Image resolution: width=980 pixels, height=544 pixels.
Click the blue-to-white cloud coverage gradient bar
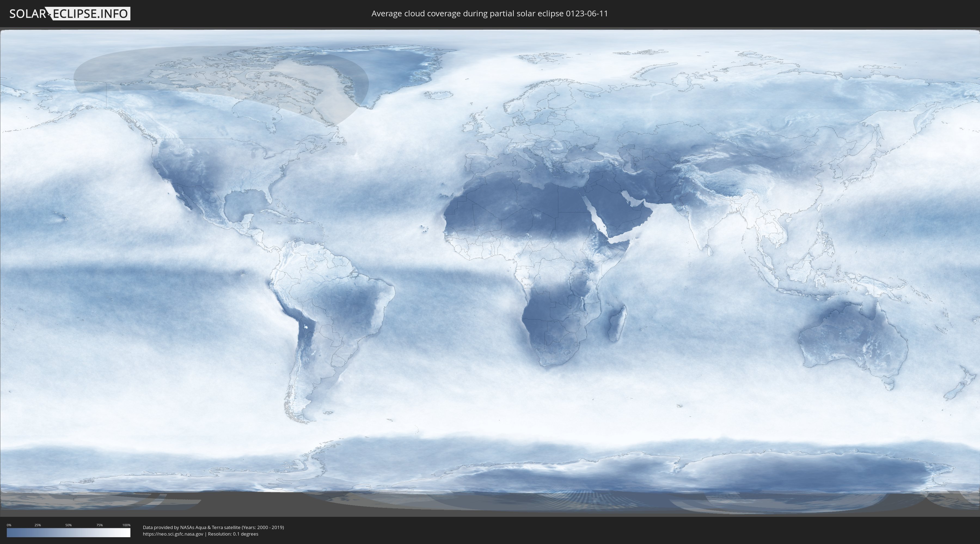tap(69, 533)
